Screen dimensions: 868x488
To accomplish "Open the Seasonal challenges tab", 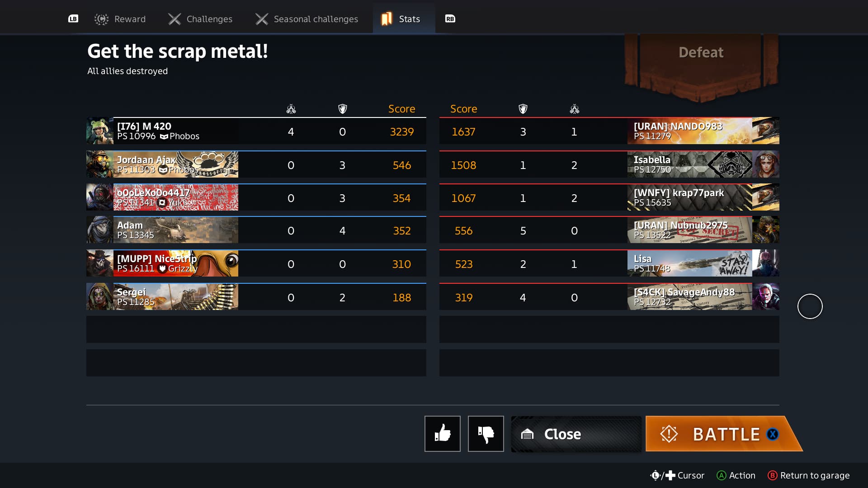I will pyautogui.click(x=307, y=19).
